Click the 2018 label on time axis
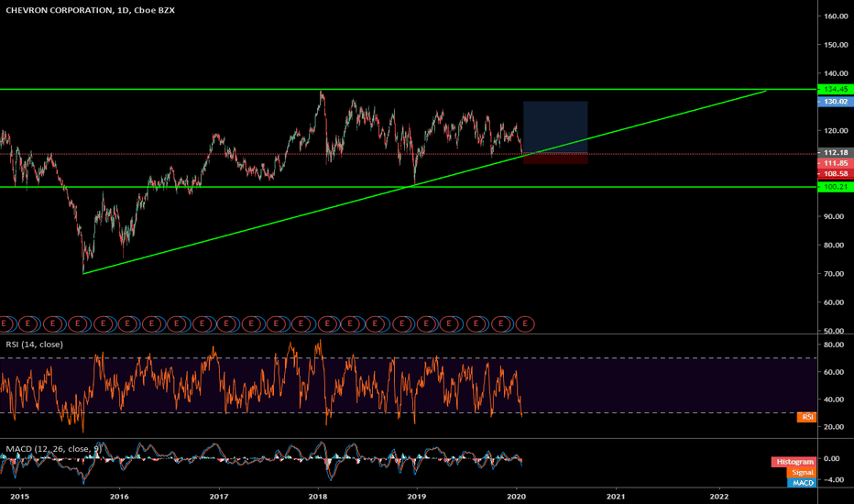Screen dimensions: 854x504 [318, 497]
